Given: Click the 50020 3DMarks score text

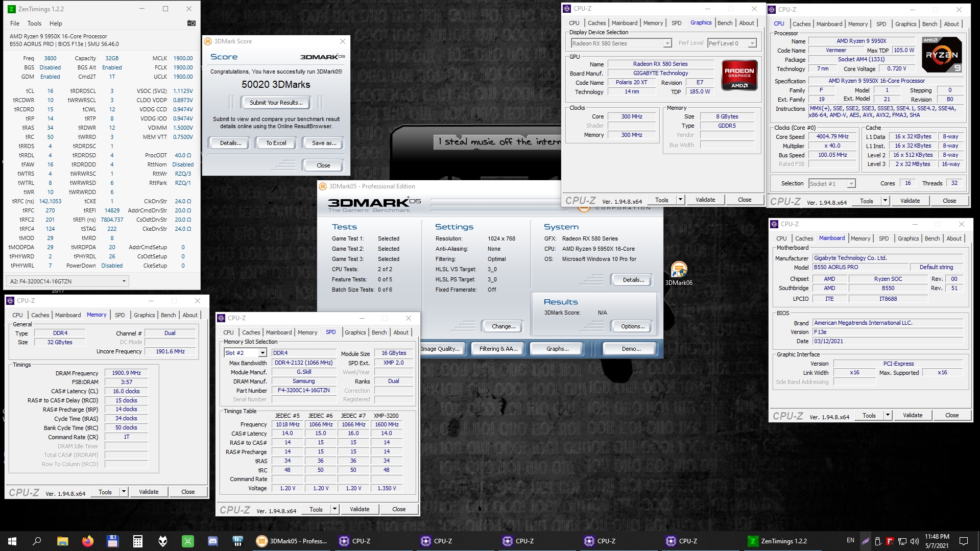Looking at the screenshot, I should coord(276,85).
